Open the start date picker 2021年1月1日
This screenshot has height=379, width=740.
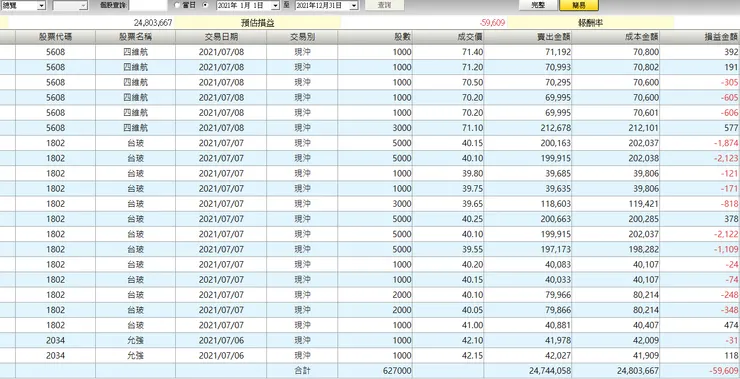[x=248, y=6]
